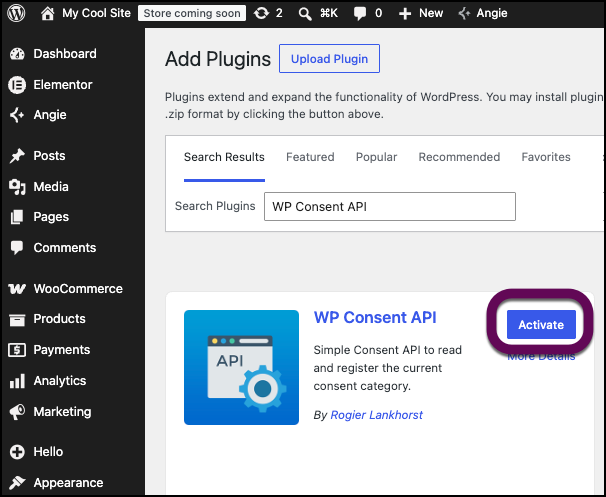
Task: Open My Cool Site link
Action: click(x=96, y=14)
